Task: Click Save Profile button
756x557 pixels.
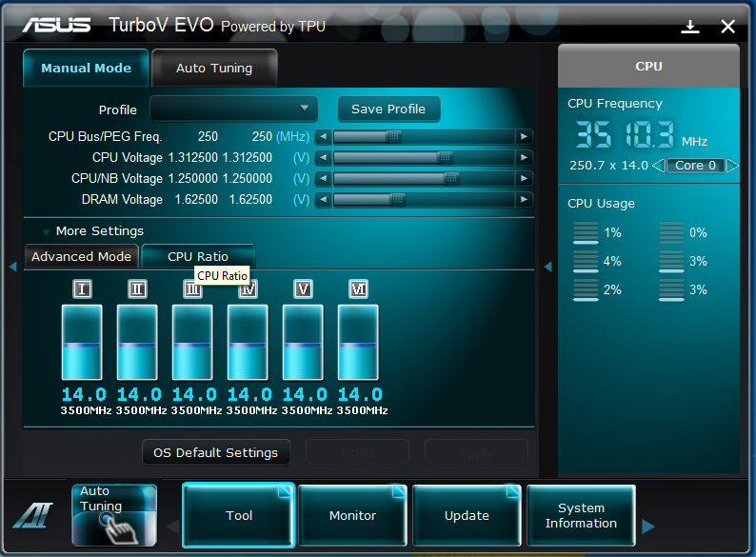Action: point(388,109)
